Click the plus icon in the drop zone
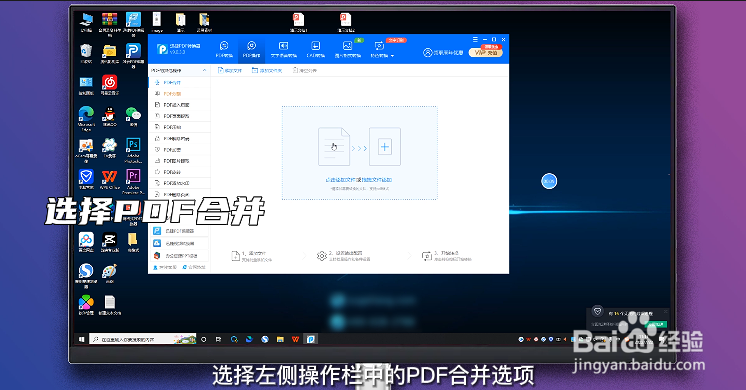 385,146
